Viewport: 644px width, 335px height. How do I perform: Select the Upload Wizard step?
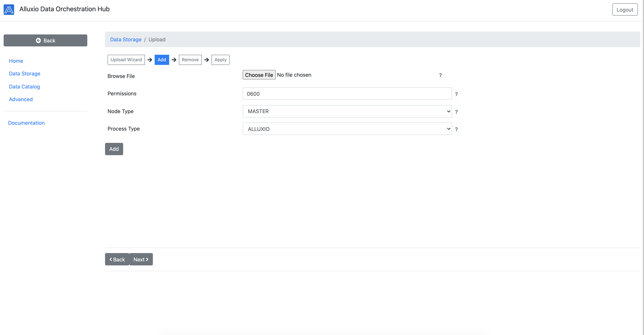click(x=126, y=60)
